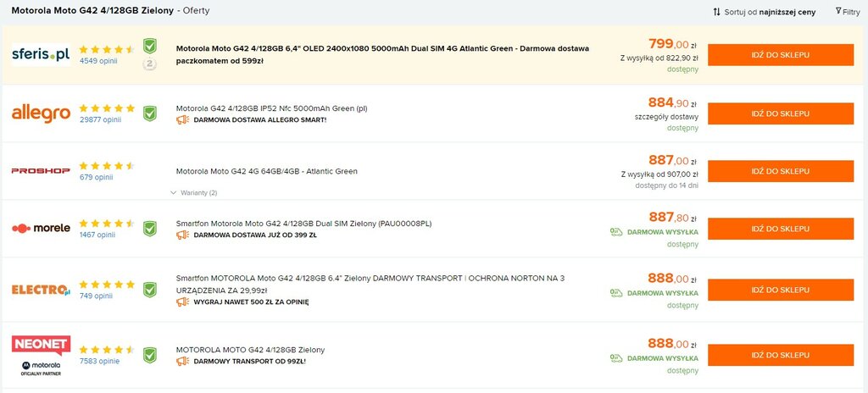Click the Motorola official partner logo under Neonet
Viewport: 868px width, 393px height.
41,368
